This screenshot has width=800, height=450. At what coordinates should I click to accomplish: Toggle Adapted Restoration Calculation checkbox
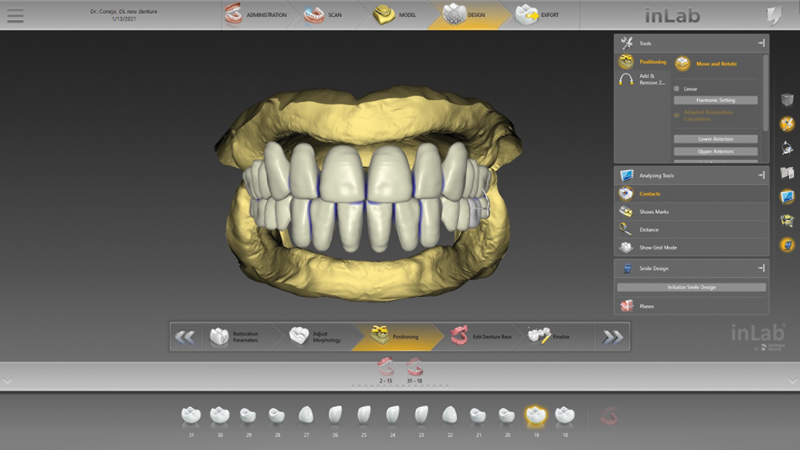(677, 114)
